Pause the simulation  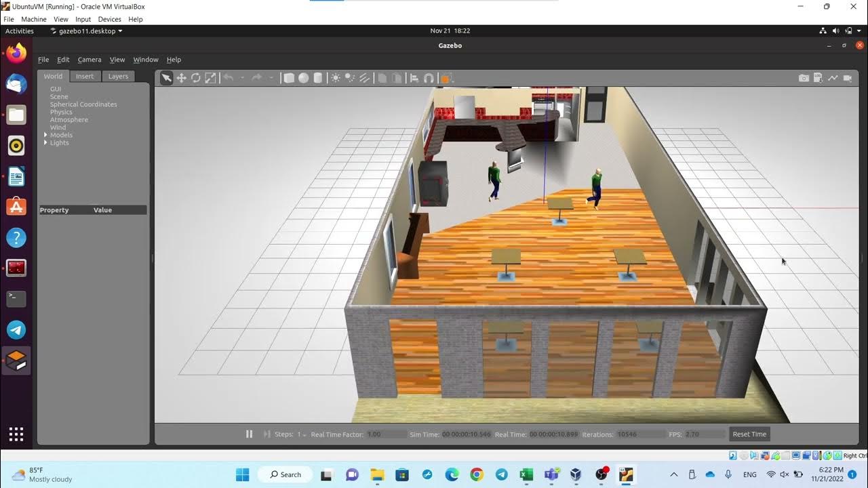tap(249, 434)
